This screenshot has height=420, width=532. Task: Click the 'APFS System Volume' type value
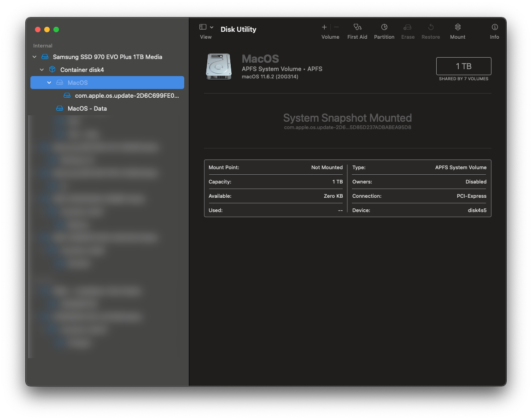461,167
